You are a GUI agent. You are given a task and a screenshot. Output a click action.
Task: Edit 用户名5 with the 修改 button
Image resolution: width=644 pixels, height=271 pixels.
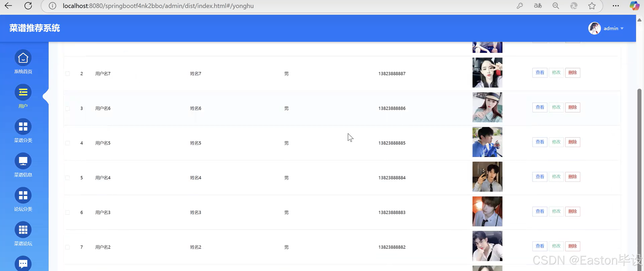[556, 142]
